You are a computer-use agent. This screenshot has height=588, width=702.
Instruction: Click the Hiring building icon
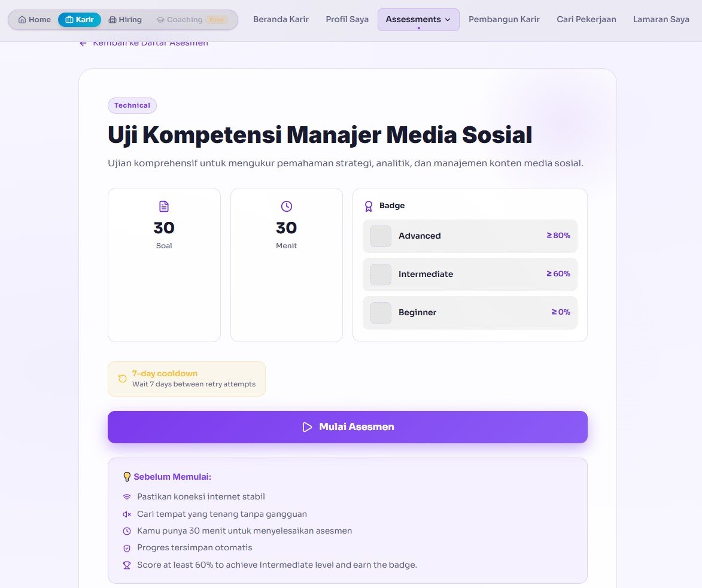113,20
